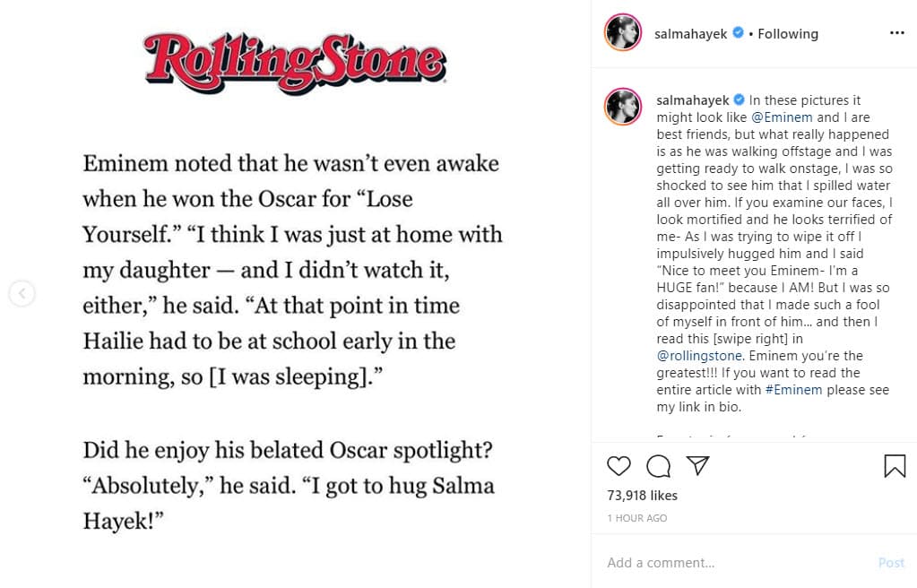This screenshot has height=588, width=917.
Task: Open salmahayek's profile from the header username
Action: click(x=692, y=33)
